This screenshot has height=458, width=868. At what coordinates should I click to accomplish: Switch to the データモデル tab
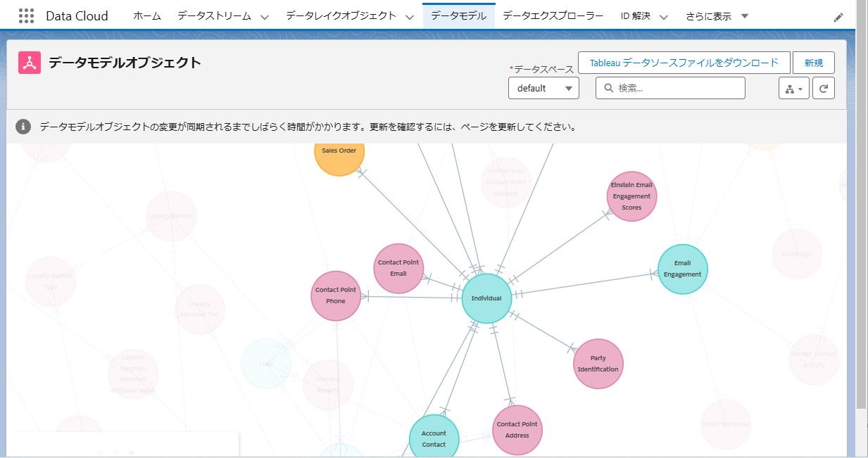coord(458,16)
